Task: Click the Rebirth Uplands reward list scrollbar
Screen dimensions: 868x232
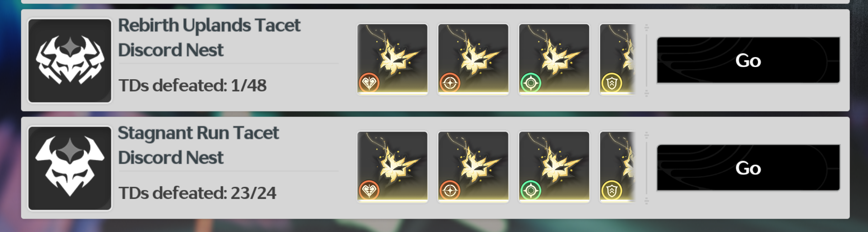Action: point(646,60)
